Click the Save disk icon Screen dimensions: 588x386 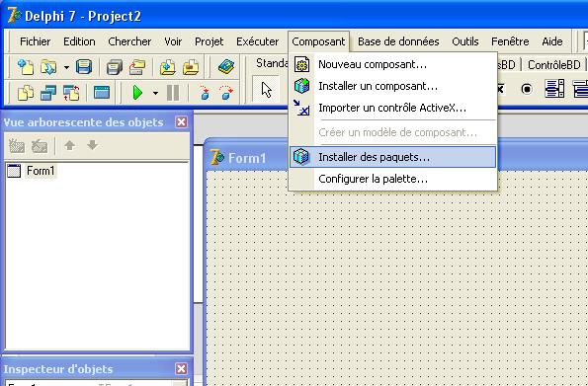tap(84, 67)
